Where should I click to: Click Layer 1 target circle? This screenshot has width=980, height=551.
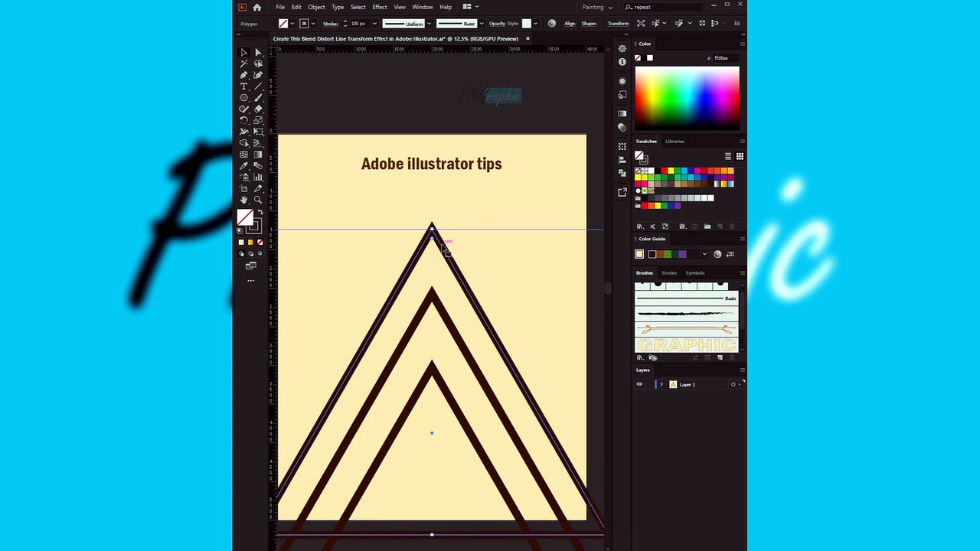(733, 384)
